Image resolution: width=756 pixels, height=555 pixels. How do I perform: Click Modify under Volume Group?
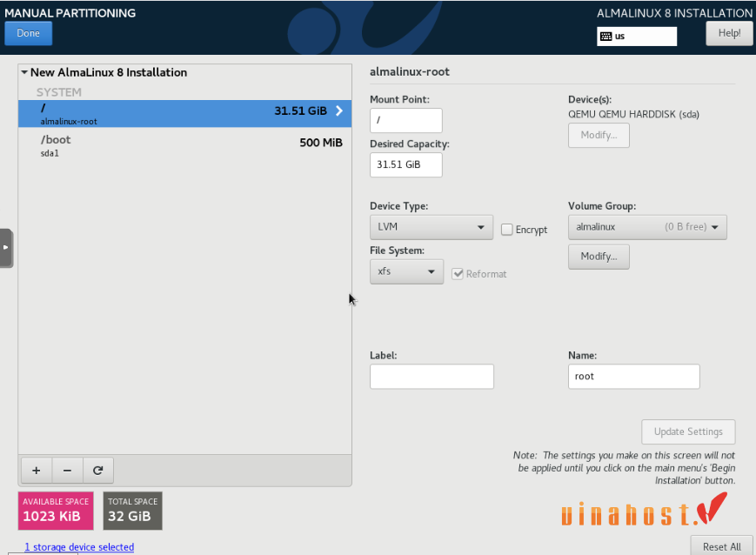599,257
